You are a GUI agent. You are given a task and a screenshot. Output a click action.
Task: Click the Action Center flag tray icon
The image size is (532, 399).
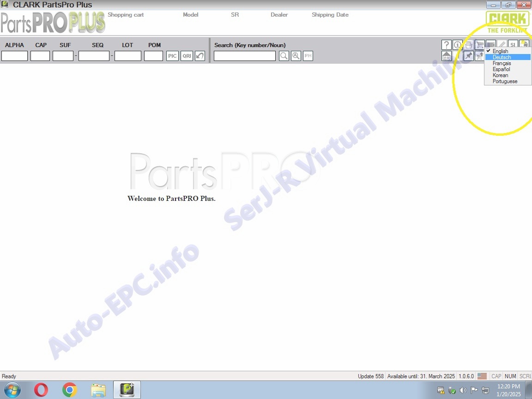474,391
